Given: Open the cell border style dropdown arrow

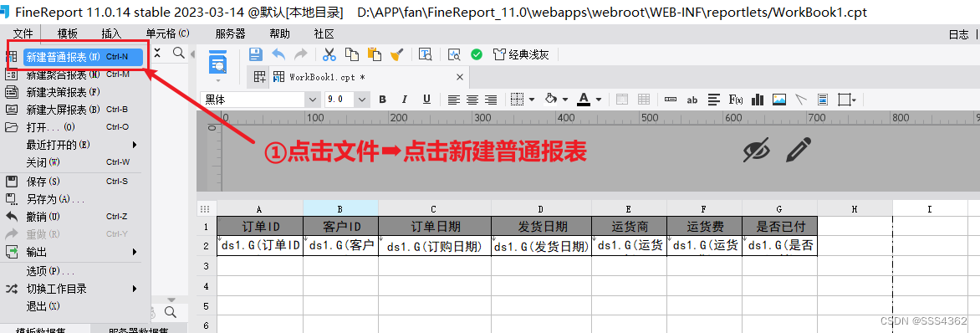Looking at the screenshot, I should tap(532, 99).
